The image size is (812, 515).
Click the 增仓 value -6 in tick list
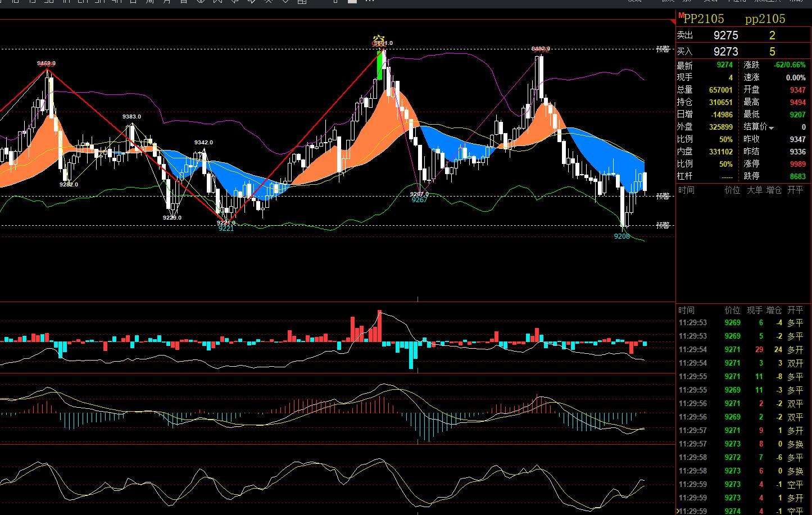point(779,457)
